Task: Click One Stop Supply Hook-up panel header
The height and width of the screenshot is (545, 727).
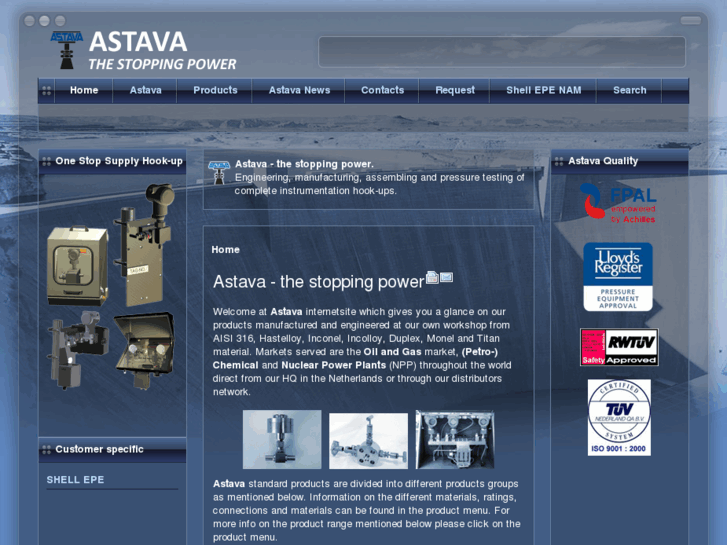Action: (x=112, y=161)
